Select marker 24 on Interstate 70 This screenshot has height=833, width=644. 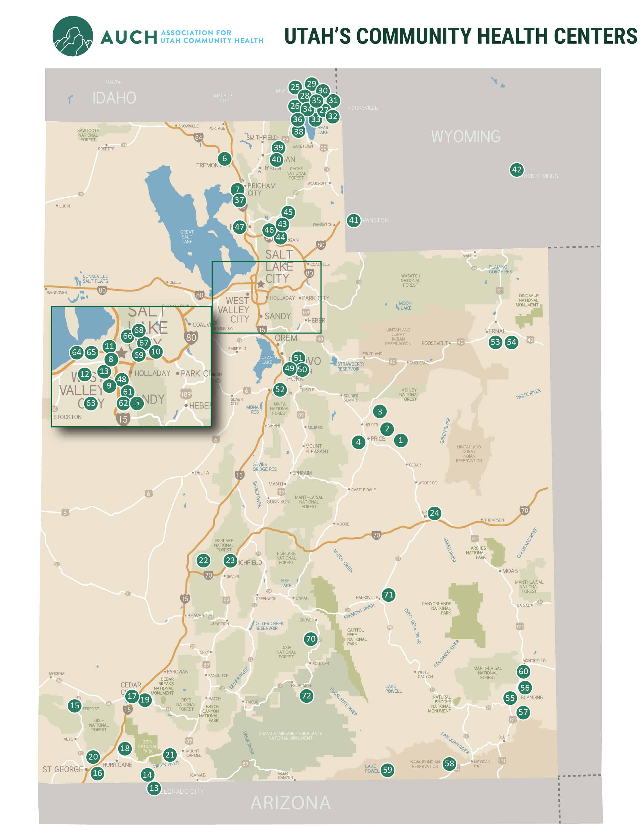435,513
